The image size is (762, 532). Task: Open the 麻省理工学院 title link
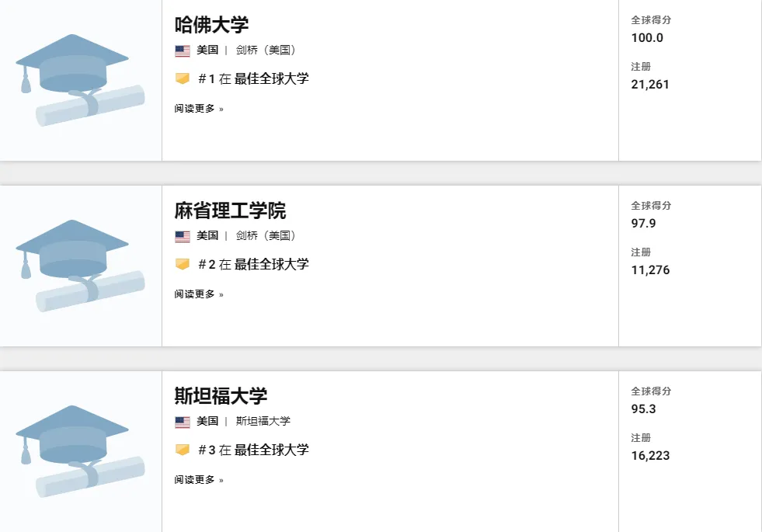(231, 210)
